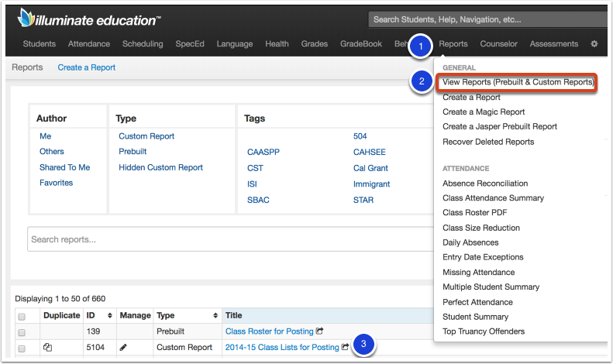Toggle the select-all checkbox in table header
613x364 pixels.
22,316
